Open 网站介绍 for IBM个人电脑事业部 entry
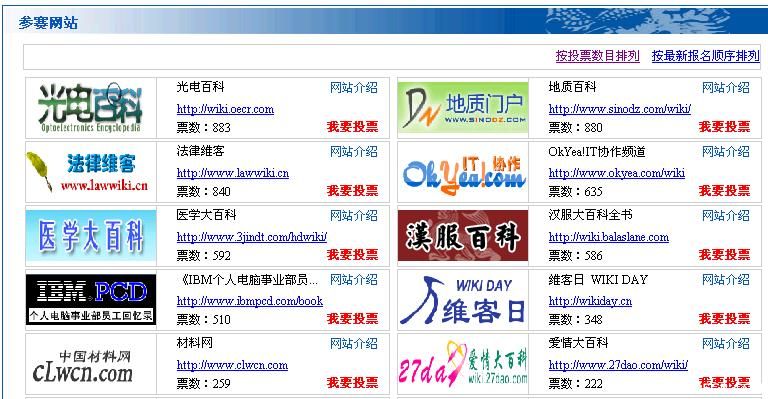The width and height of the screenshot is (768, 399). coord(354,280)
